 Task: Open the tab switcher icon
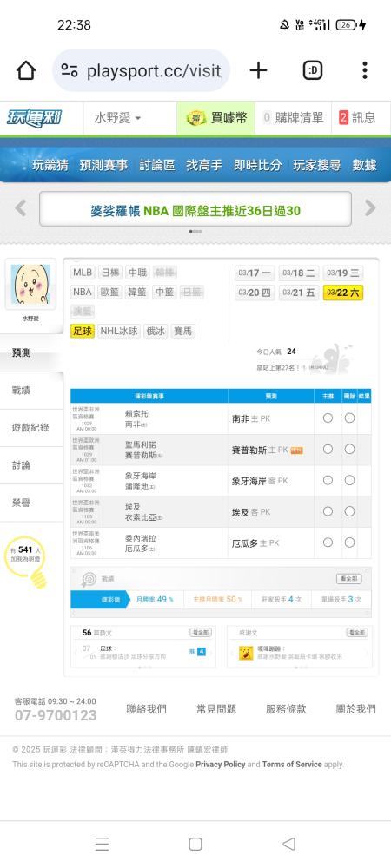tap(313, 70)
